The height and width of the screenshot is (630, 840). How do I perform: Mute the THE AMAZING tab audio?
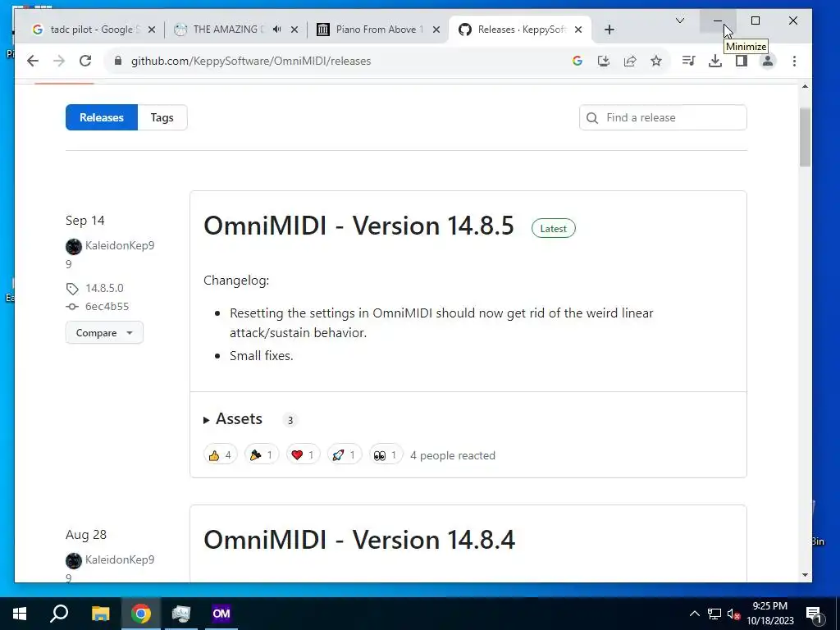point(277,30)
